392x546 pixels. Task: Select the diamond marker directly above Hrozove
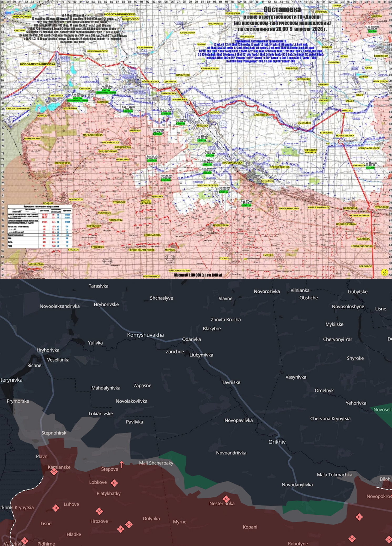point(99,511)
